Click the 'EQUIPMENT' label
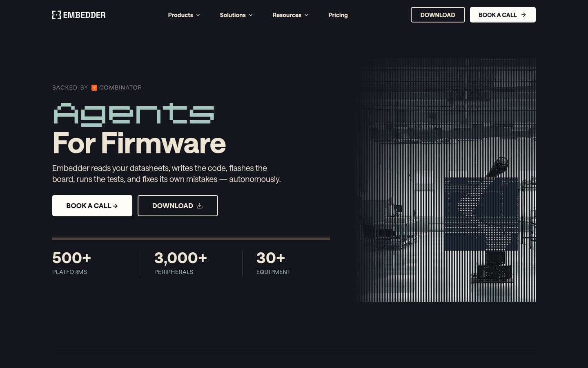 273,272
